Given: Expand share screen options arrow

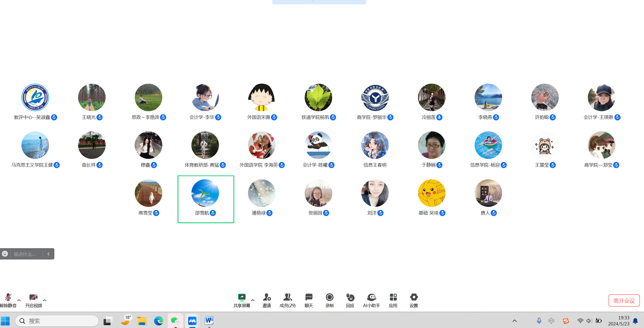Looking at the screenshot, I should click(x=253, y=300).
